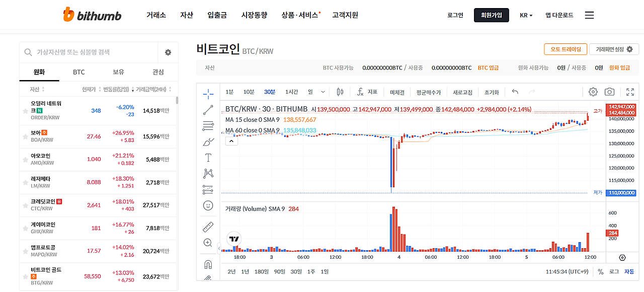Select the brush drawing tool
Viewport: 644px width, 292px height.
tap(208, 142)
